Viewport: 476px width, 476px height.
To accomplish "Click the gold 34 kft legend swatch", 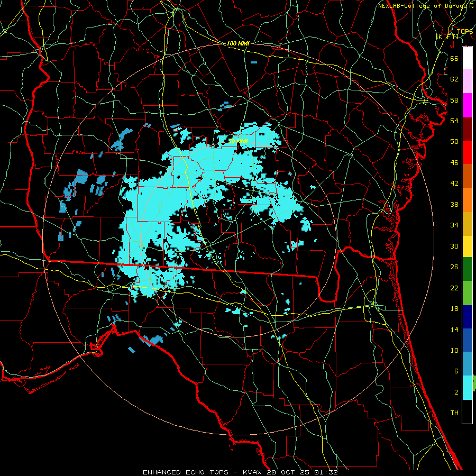I will click(x=467, y=224).
